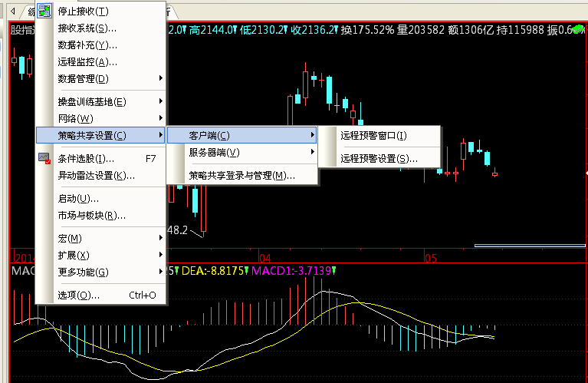
Task: Open 远程预警设置(S)... entry
Action: (379, 158)
